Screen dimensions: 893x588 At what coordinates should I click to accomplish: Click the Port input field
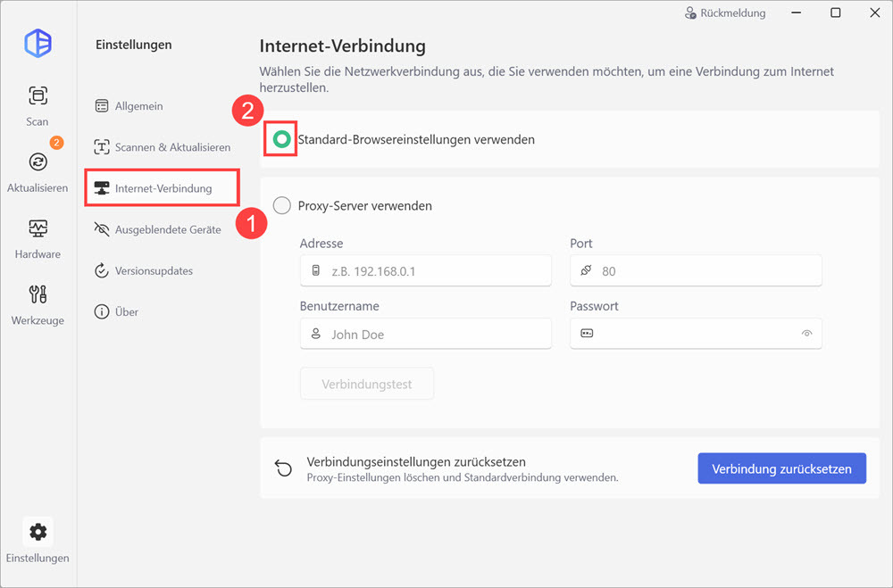tap(696, 270)
